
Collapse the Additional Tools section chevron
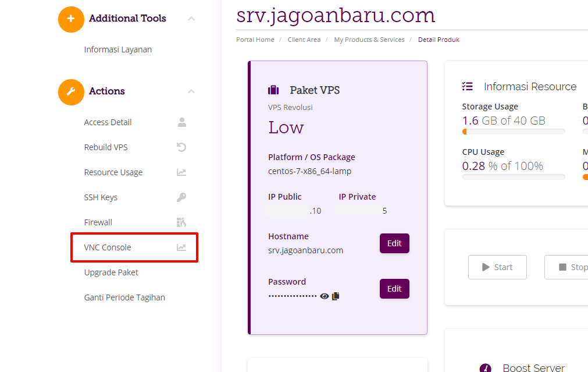[x=191, y=19]
